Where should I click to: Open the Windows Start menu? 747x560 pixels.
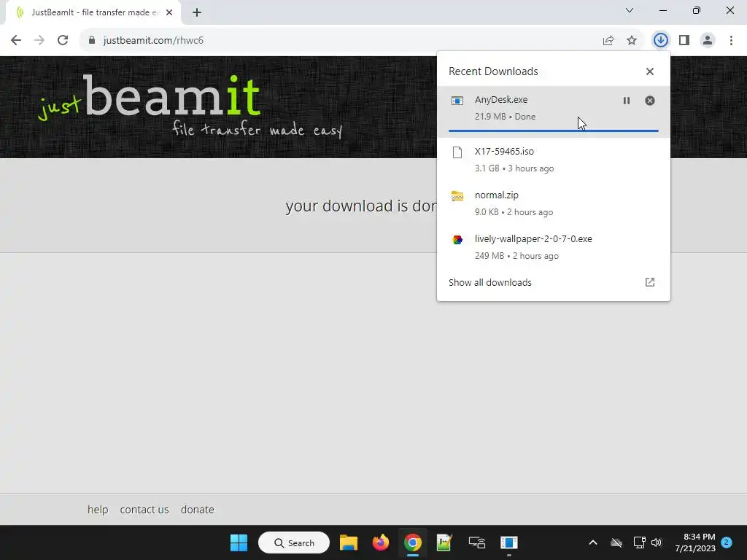click(239, 542)
